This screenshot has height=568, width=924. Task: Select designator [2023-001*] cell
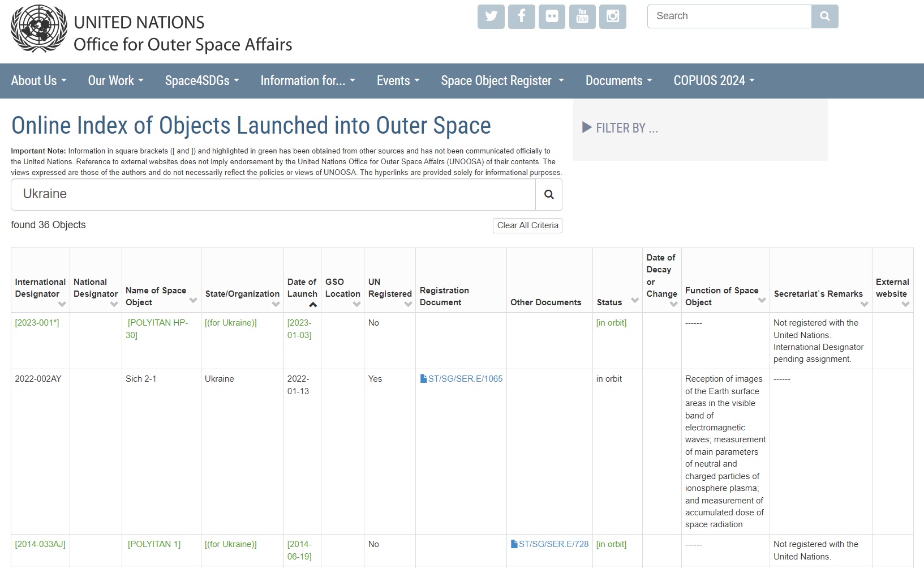click(x=37, y=323)
